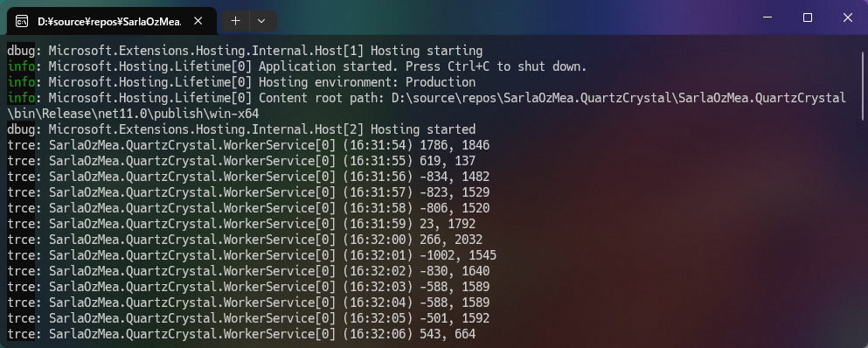Close the terminal window
The image size is (868, 348).
(x=848, y=17)
